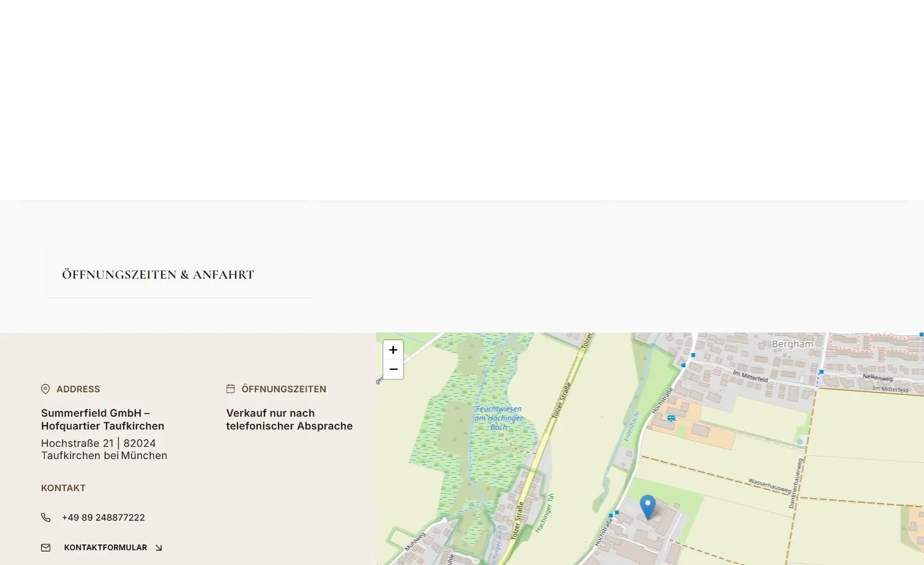Select the text Summerfield GmbH – Hofquartier Taufkirchen
The image size is (924, 565).
tap(103, 419)
